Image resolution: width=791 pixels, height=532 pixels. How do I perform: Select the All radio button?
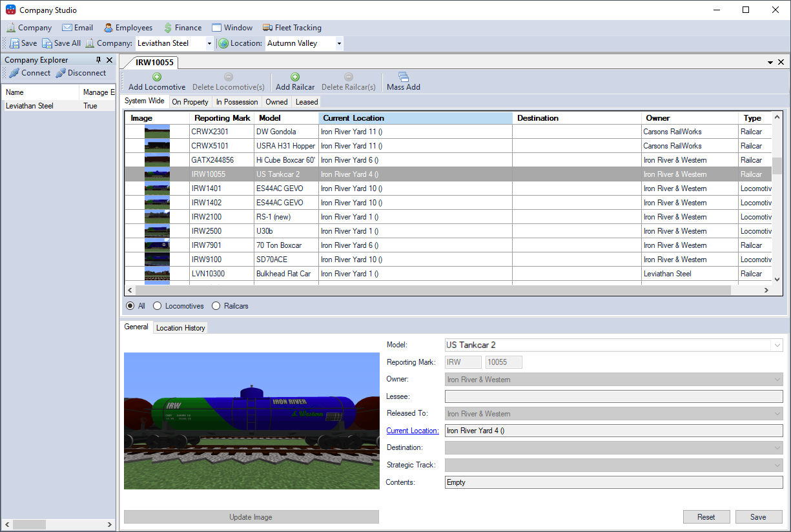pyautogui.click(x=130, y=306)
